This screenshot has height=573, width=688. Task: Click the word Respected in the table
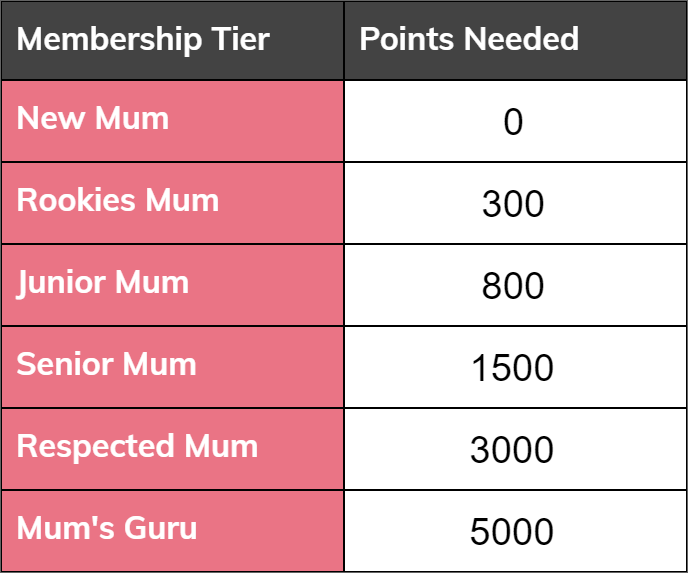point(95,448)
